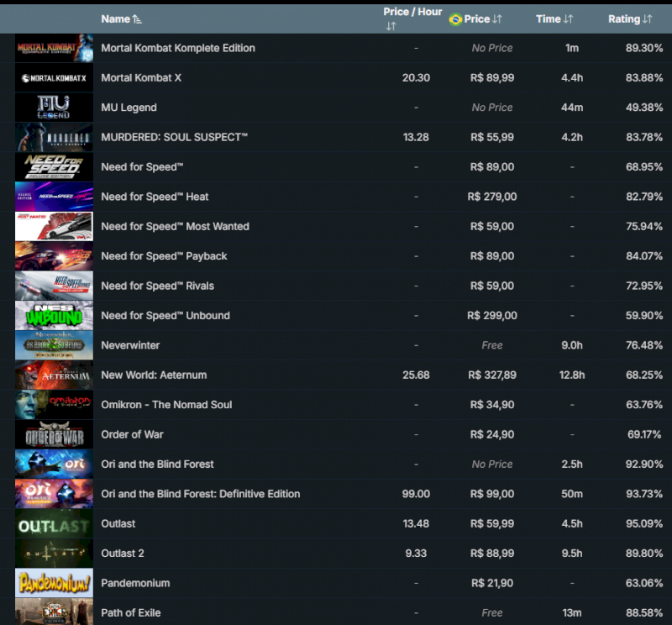This screenshot has height=625, width=672.
Task: Open New World: Aeternum title
Action: pos(154,376)
